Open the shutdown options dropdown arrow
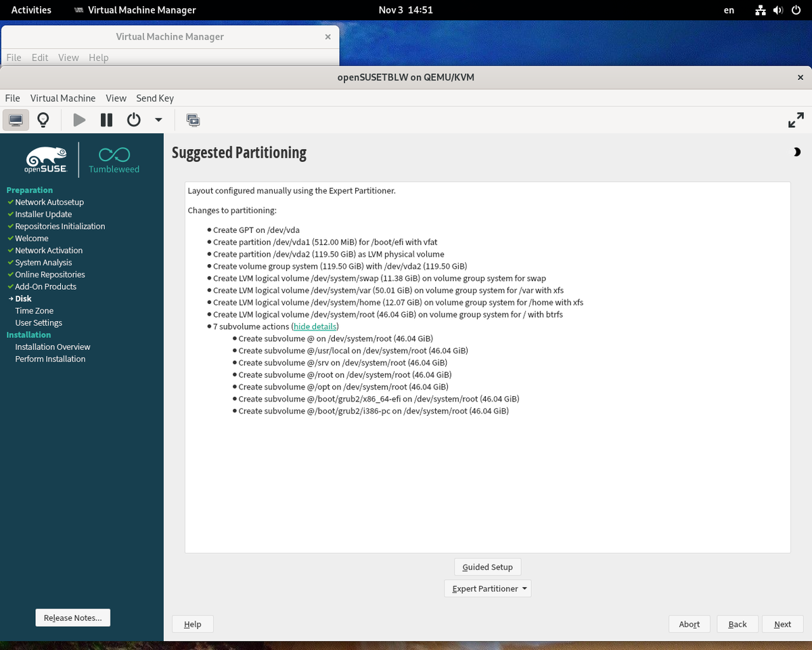812x650 pixels. click(x=158, y=120)
